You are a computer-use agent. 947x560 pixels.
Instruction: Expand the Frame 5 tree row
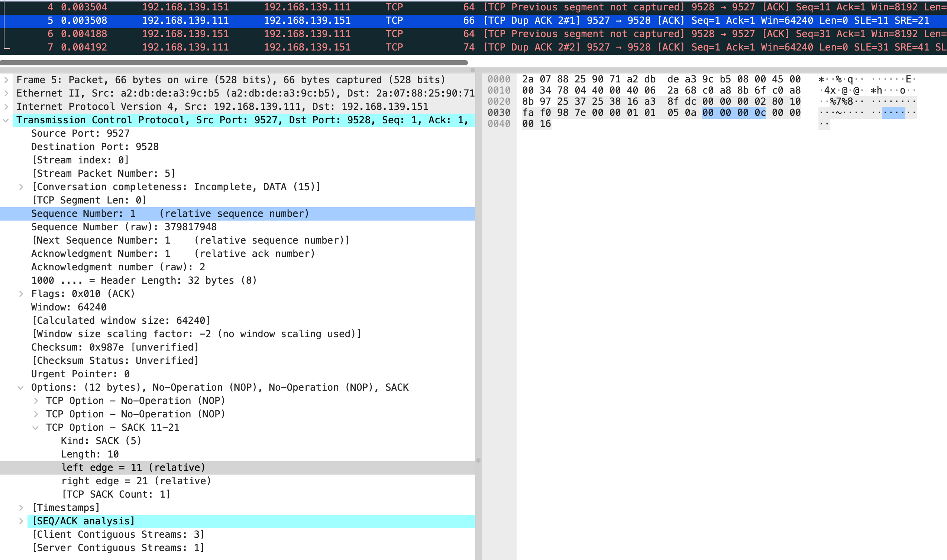click(x=6, y=80)
